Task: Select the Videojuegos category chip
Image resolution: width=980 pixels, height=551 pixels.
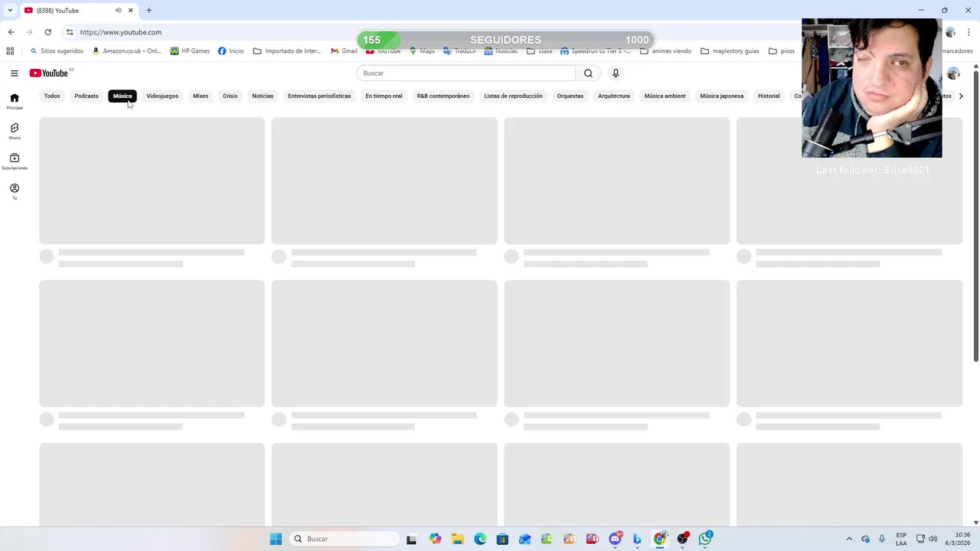Action: [x=162, y=96]
